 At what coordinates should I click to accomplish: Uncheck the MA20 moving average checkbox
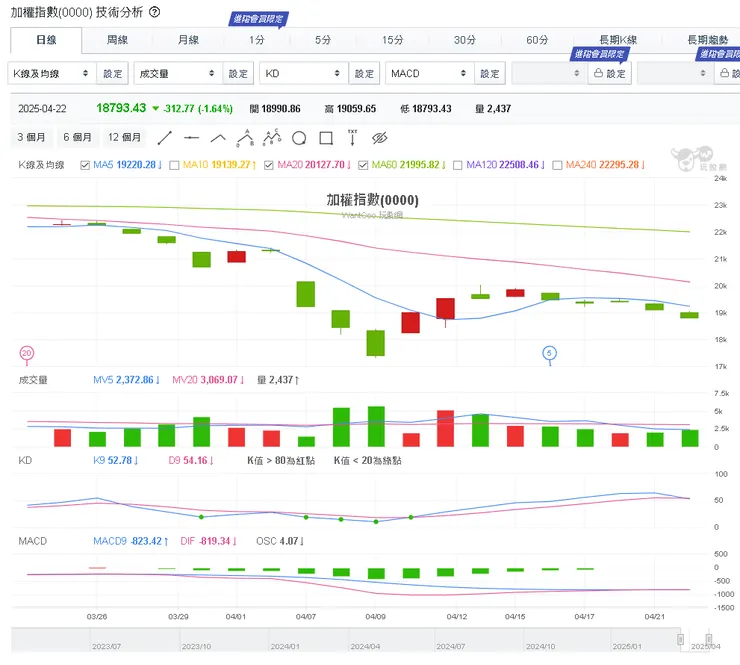coord(269,165)
